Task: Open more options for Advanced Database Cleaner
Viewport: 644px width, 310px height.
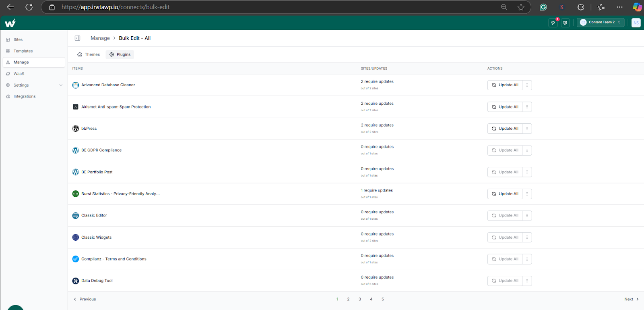Action: (x=527, y=85)
